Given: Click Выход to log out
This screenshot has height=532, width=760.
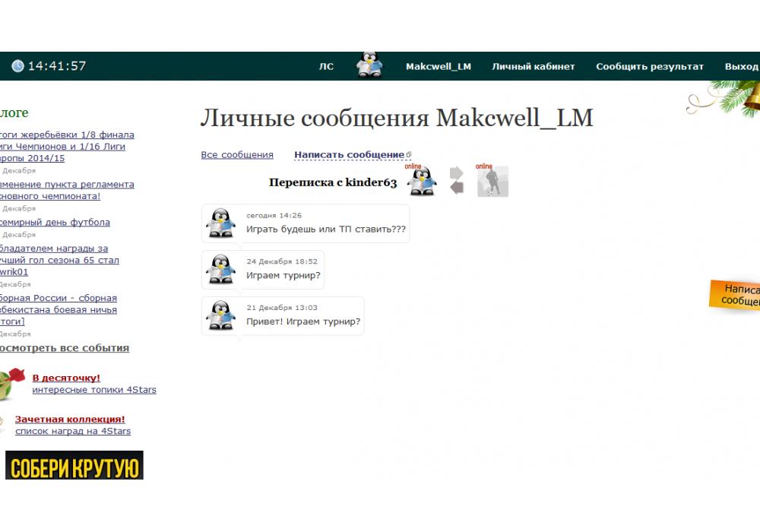Looking at the screenshot, I should coord(741,67).
